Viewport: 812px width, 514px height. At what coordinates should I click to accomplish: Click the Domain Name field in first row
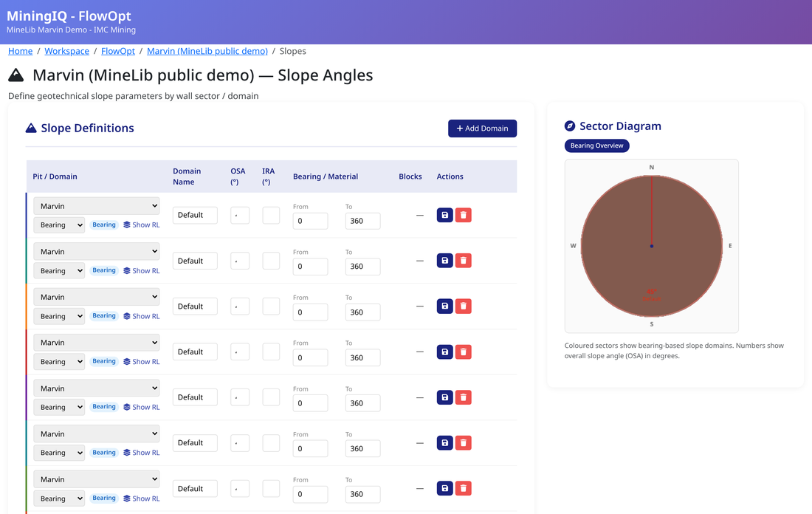click(195, 215)
